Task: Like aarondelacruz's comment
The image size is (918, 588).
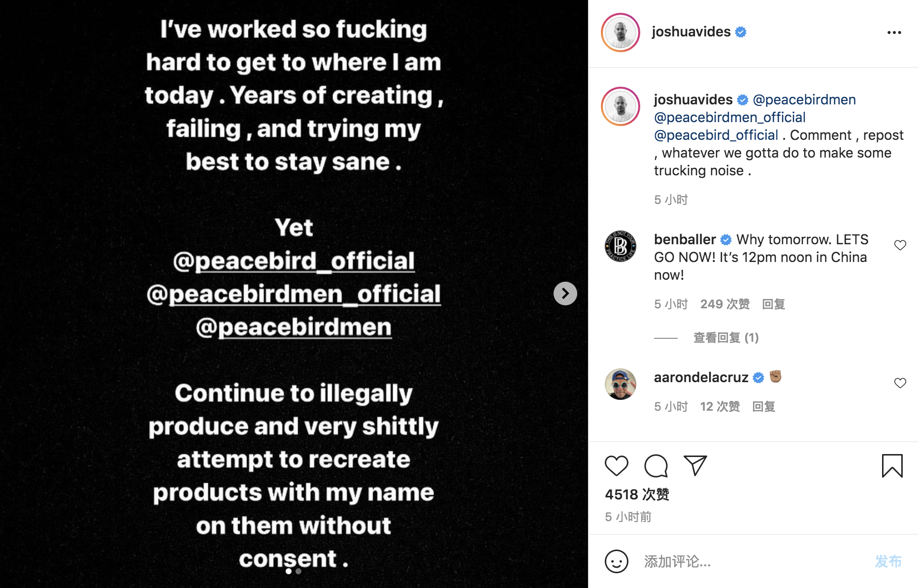Action: click(900, 383)
